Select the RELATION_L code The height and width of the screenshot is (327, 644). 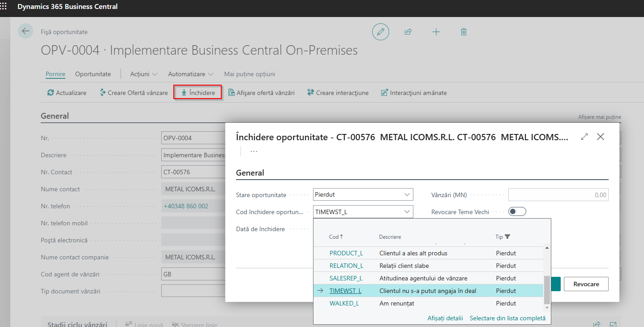[346, 266]
